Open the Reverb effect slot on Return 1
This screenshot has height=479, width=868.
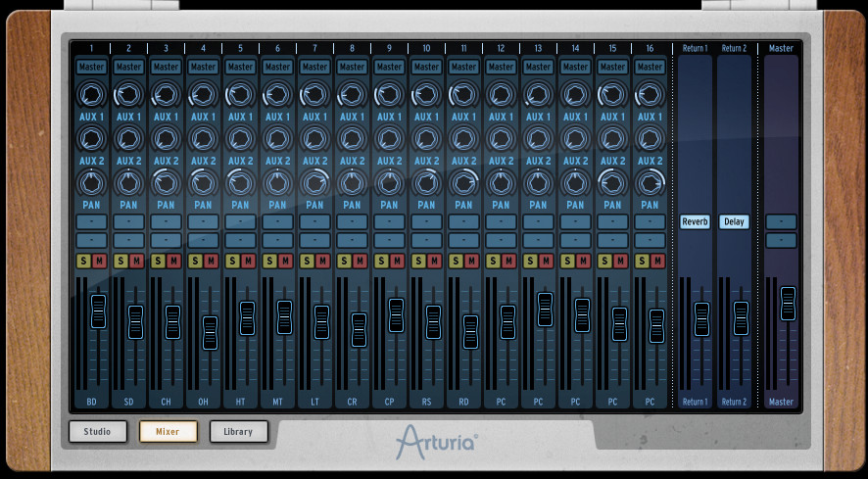point(695,222)
